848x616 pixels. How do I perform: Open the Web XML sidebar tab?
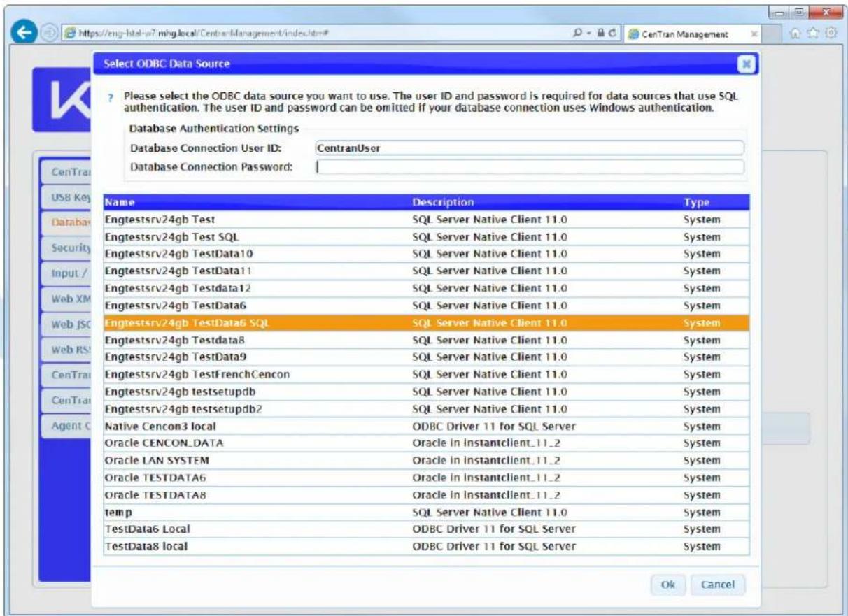pyautogui.click(x=66, y=299)
